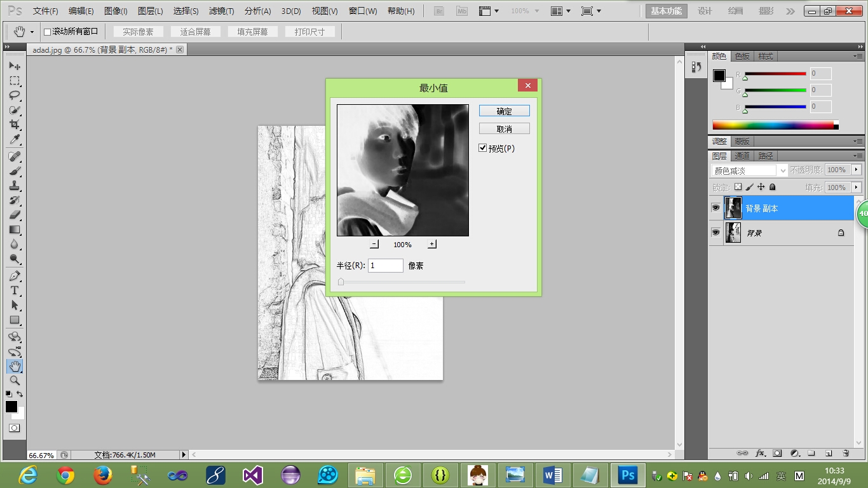This screenshot has width=868, height=488.
Task: Select the Blur tool
Action: (15, 244)
